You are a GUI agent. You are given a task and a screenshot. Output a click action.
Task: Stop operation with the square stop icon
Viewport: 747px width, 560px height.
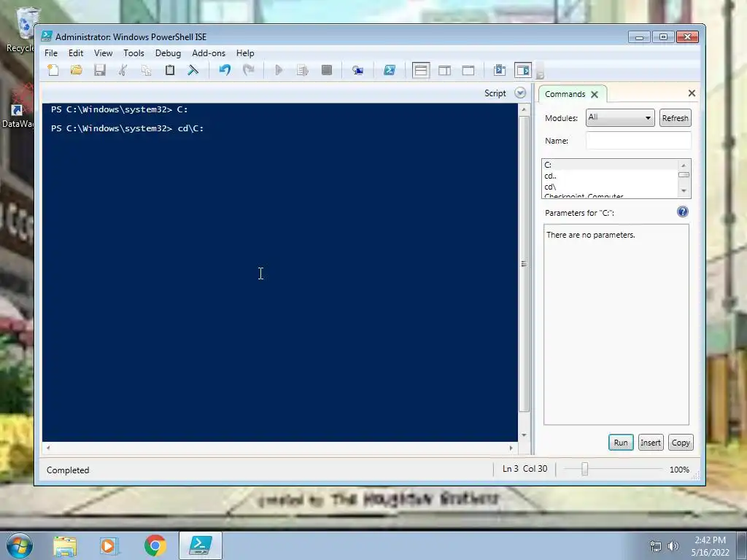coord(326,71)
